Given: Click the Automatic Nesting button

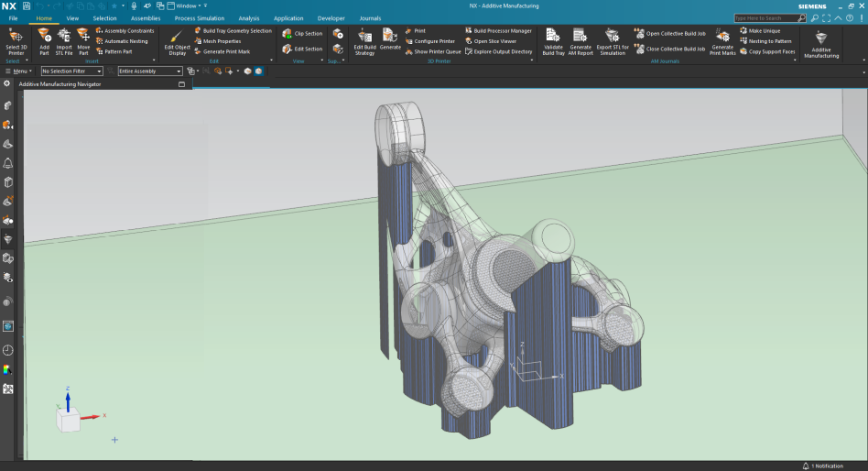Looking at the screenshot, I should coord(122,41).
